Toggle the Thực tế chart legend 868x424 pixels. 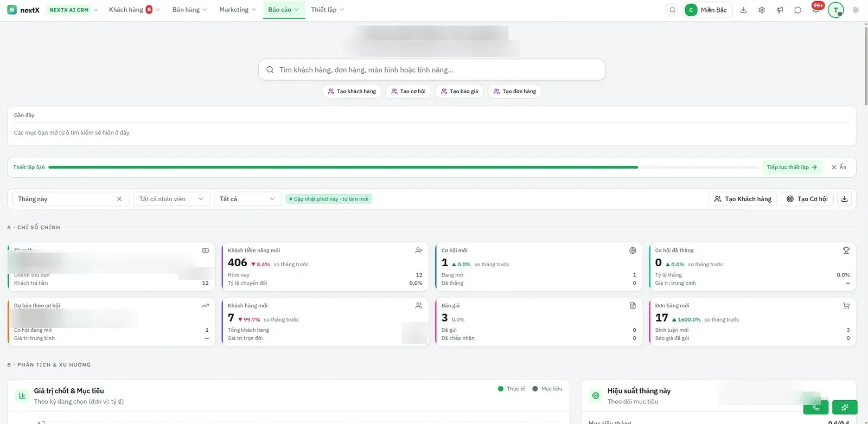point(512,389)
